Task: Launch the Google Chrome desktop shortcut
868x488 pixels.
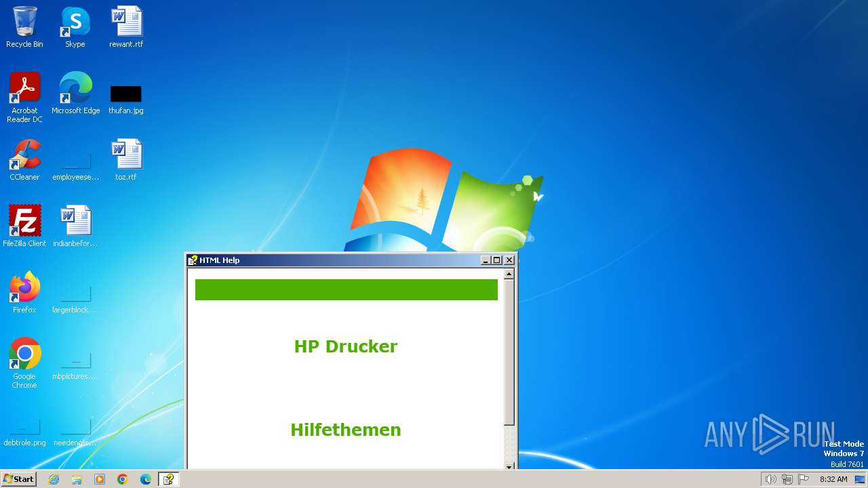Action: pos(24,363)
